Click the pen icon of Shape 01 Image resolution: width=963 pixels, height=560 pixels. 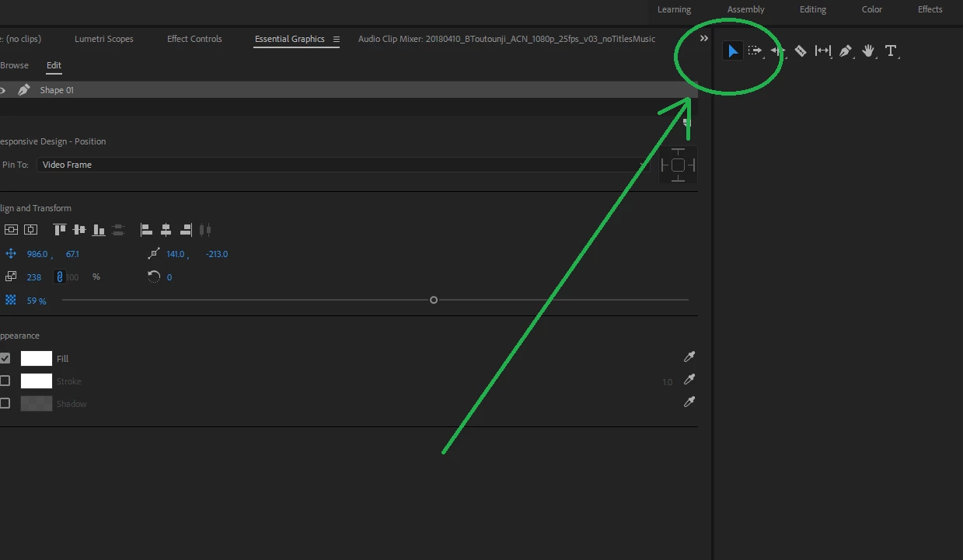coord(24,90)
